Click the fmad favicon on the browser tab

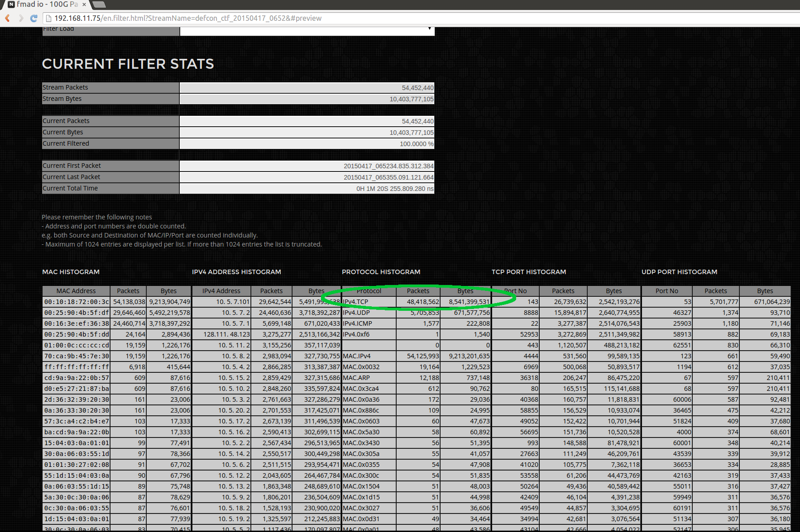[11, 5]
